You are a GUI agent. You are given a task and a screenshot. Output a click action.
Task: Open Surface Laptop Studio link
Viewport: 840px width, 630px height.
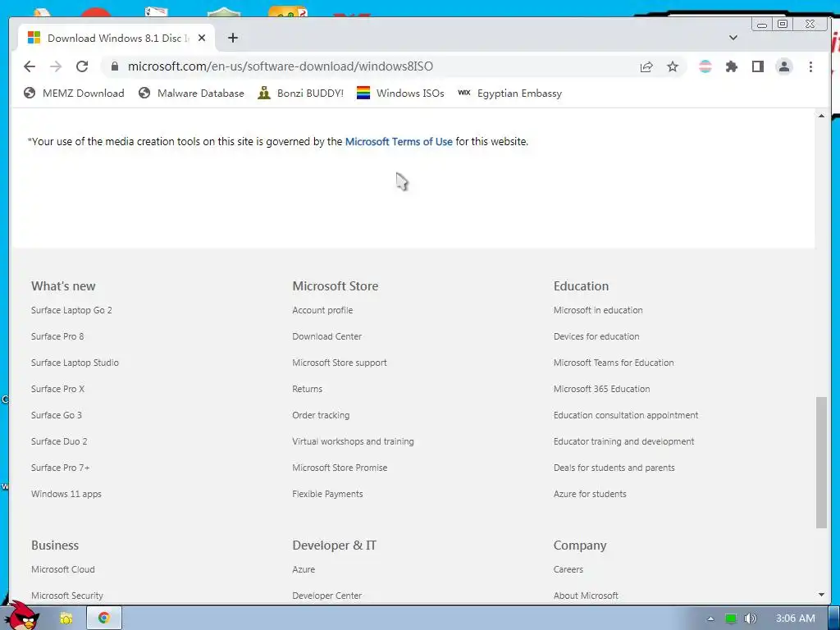(75, 363)
